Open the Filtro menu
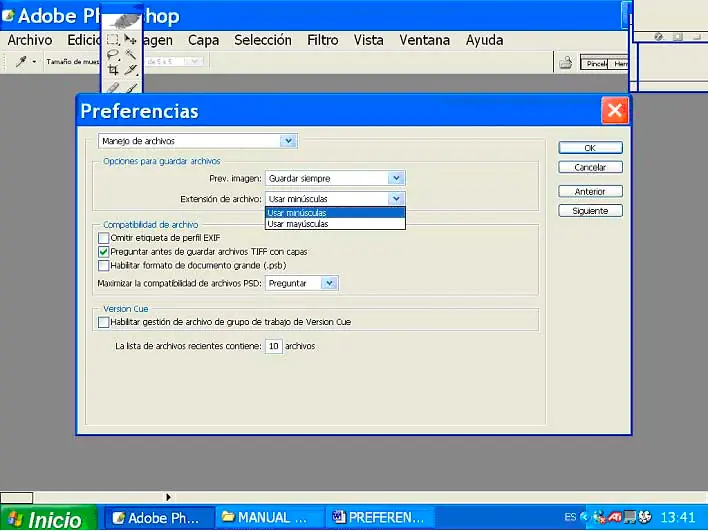This screenshot has height=531, width=708. [x=322, y=40]
